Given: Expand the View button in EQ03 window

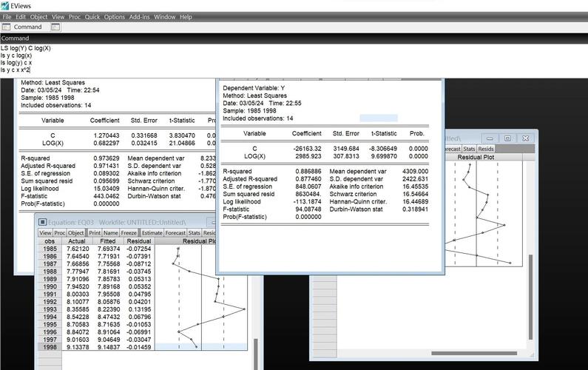Looking at the screenshot, I should pyautogui.click(x=45, y=232).
